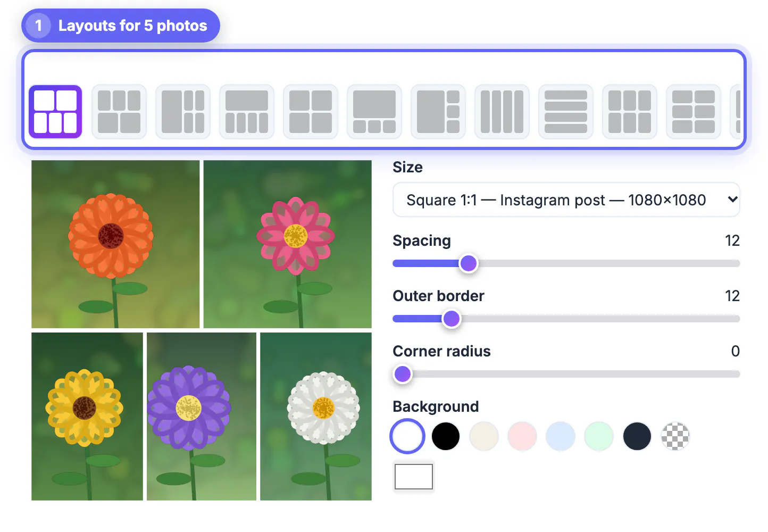The height and width of the screenshot is (532, 768).
Task: Select the black background swatch
Action: point(446,436)
